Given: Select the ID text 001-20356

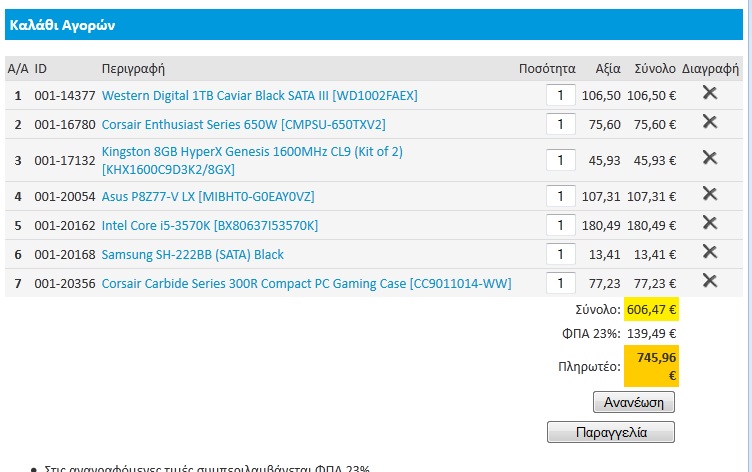Looking at the screenshot, I should 65,283.
